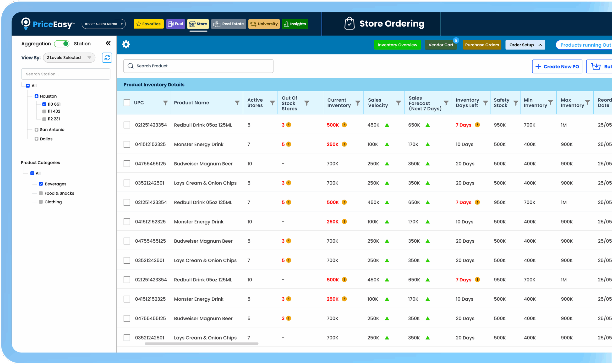Filter the Out Of Stock Stores column
The image size is (612, 364).
point(307,103)
